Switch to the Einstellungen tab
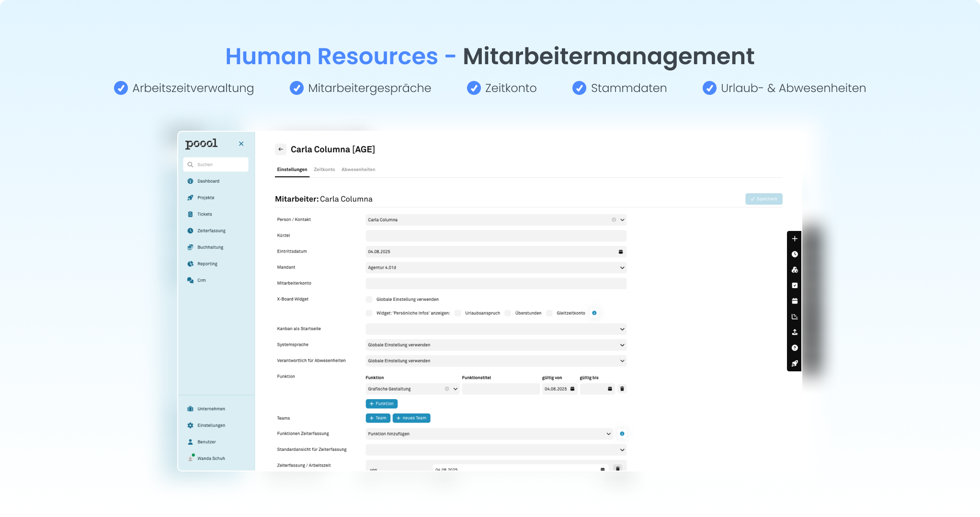 pyautogui.click(x=292, y=170)
